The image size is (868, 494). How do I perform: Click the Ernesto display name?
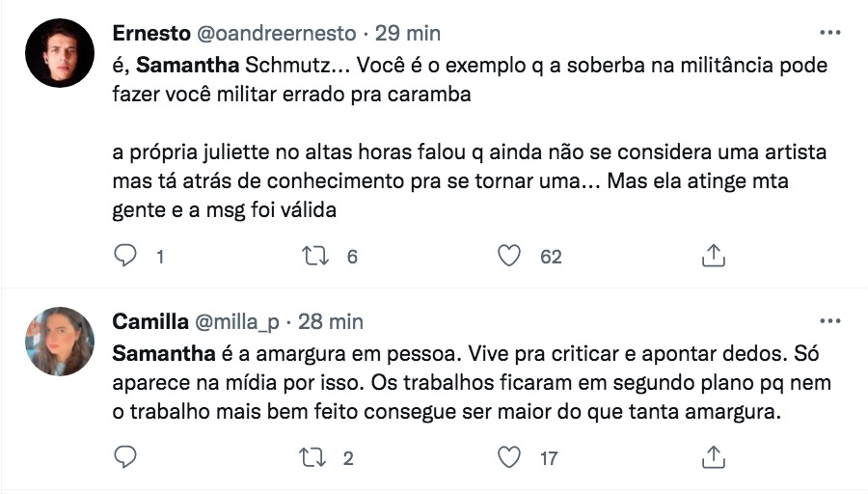click(x=152, y=33)
